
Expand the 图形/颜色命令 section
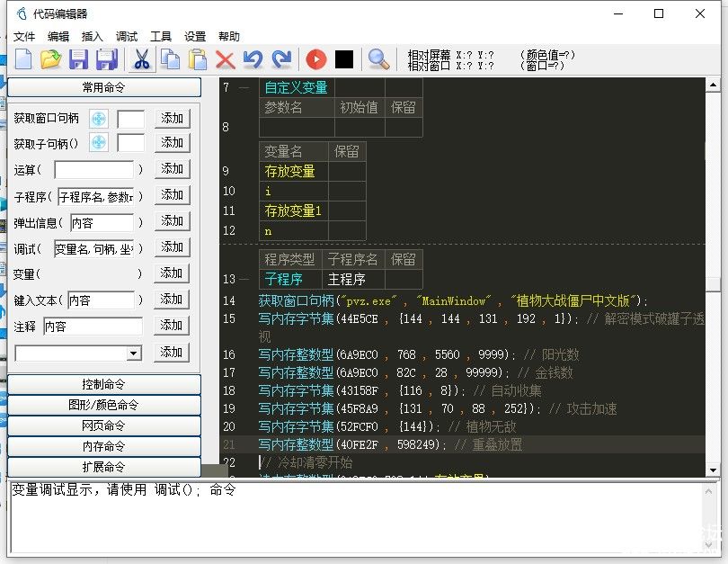point(104,405)
